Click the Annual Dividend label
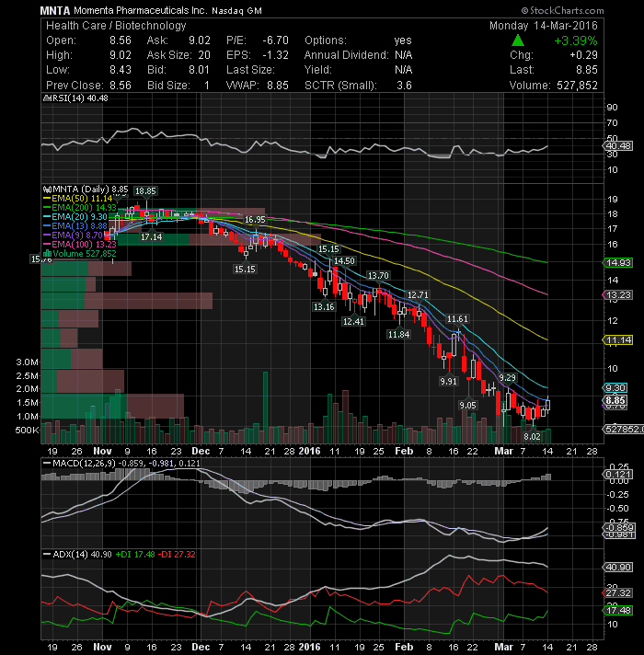Viewport: 644px width, 655px height. click(x=346, y=55)
